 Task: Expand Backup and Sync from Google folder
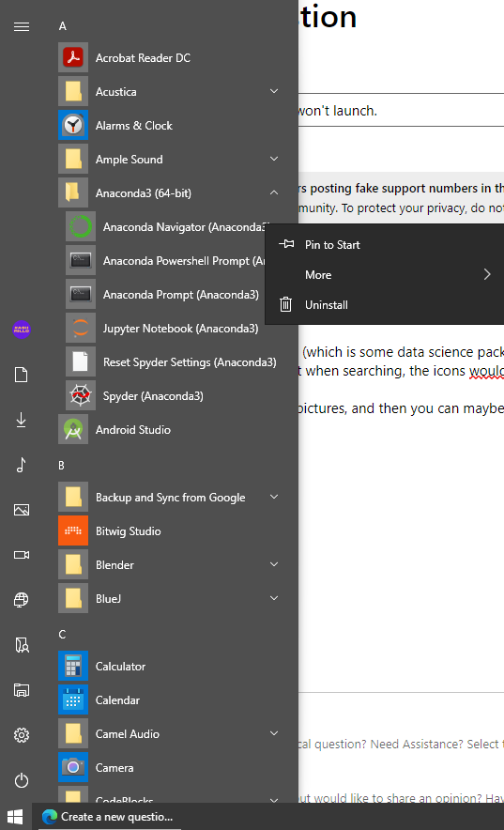click(274, 497)
